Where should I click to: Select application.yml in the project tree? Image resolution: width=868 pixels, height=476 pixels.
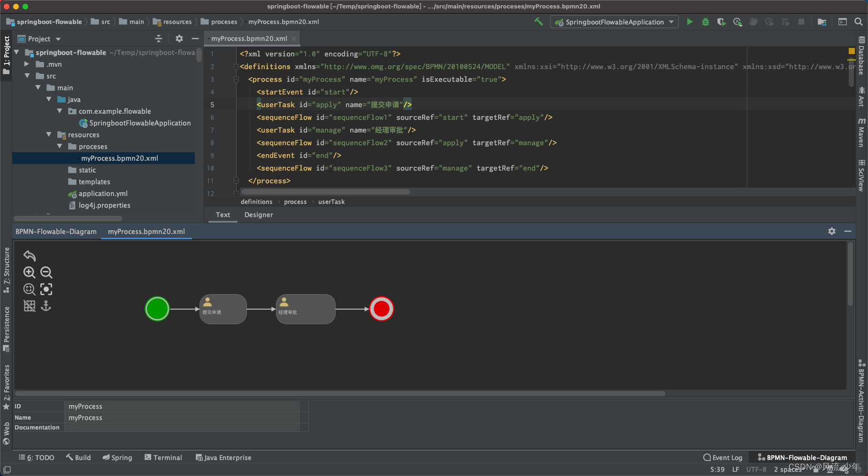pos(103,194)
